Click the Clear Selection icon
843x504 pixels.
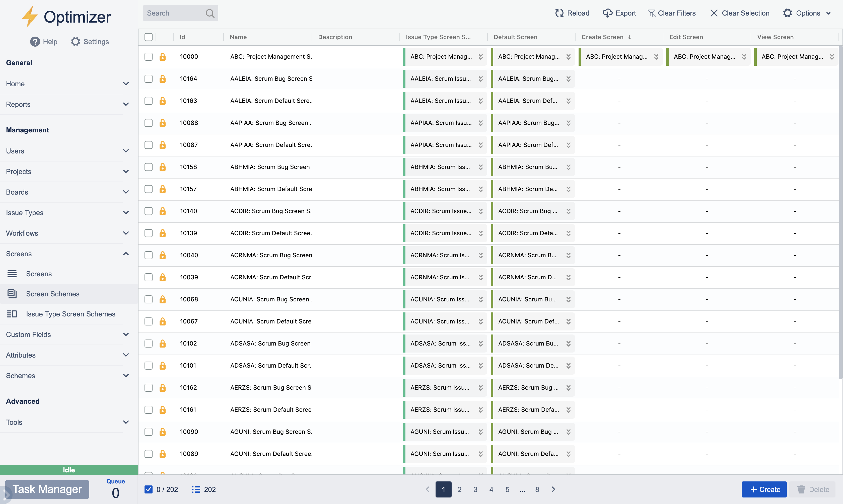tap(714, 13)
